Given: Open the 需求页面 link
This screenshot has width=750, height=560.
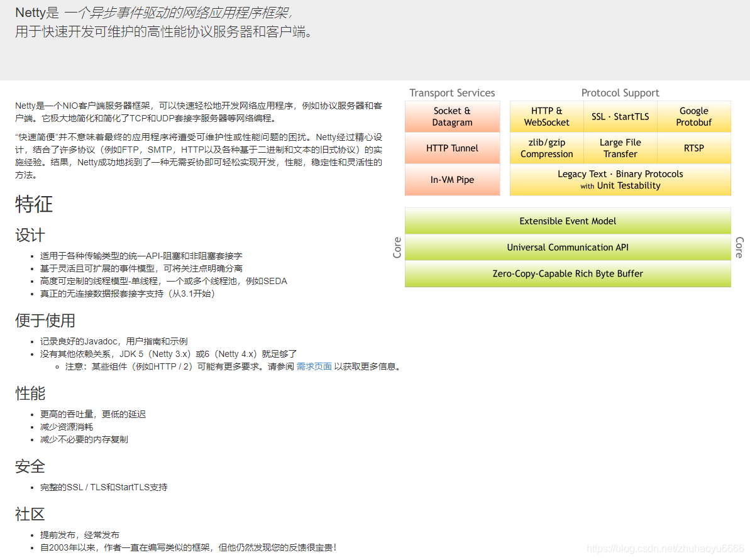Looking at the screenshot, I should 314,366.
